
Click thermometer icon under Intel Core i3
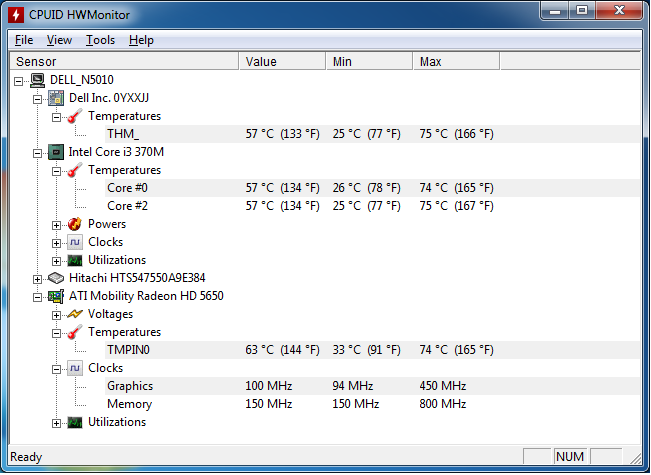pyautogui.click(x=75, y=170)
